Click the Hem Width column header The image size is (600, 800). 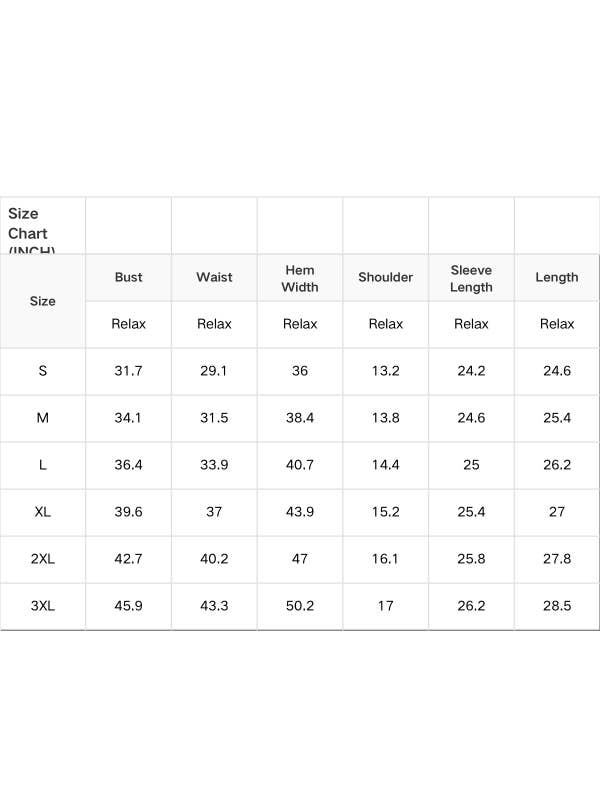[300, 278]
